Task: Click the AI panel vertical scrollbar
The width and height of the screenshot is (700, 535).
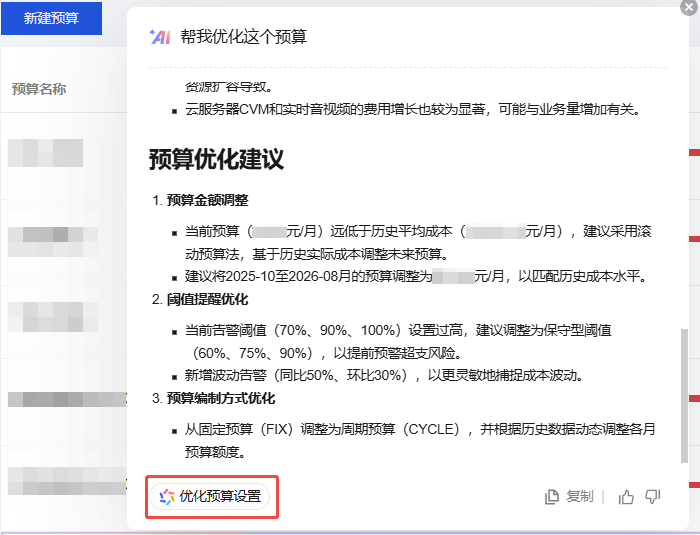Action: click(x=684, y=396)
